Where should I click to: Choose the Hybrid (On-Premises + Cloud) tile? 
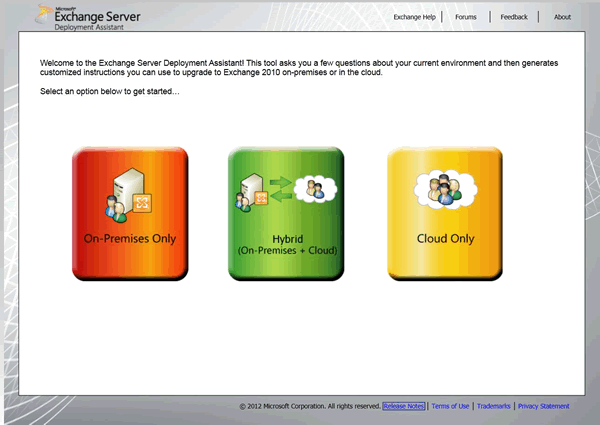point(286,213)
